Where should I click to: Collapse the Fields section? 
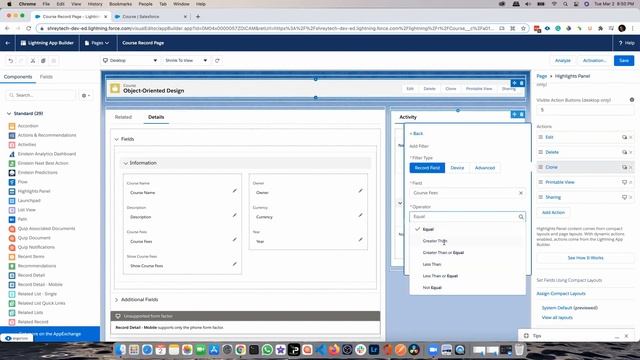click(116, 139)
